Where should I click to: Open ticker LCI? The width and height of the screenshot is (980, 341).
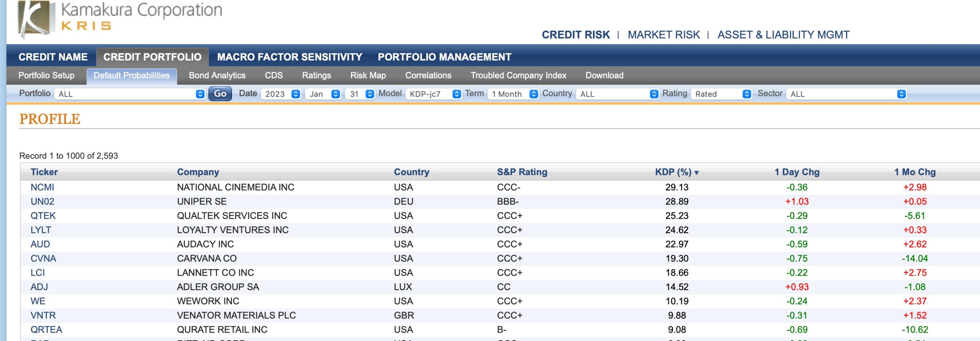pyautogui.click(x=38, y=273)
